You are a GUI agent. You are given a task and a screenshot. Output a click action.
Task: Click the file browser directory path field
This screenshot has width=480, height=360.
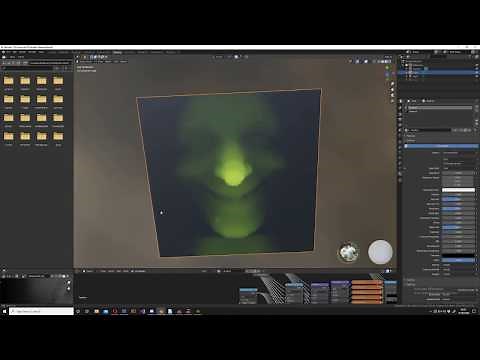[51, 62]
